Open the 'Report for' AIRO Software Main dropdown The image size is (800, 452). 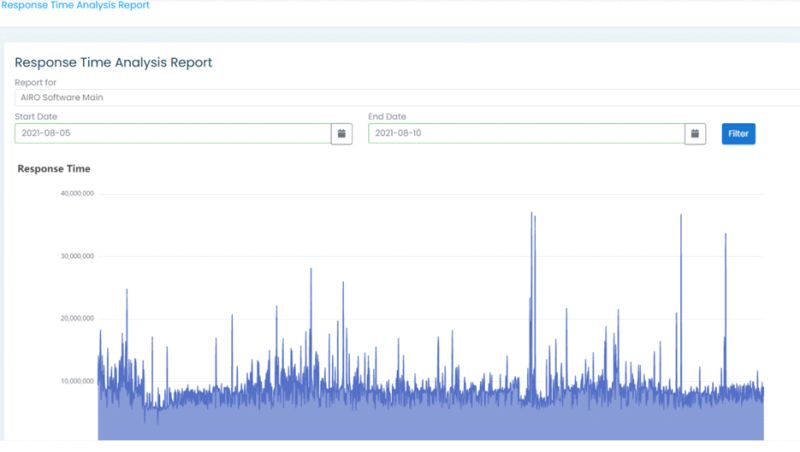coord(407,97)
